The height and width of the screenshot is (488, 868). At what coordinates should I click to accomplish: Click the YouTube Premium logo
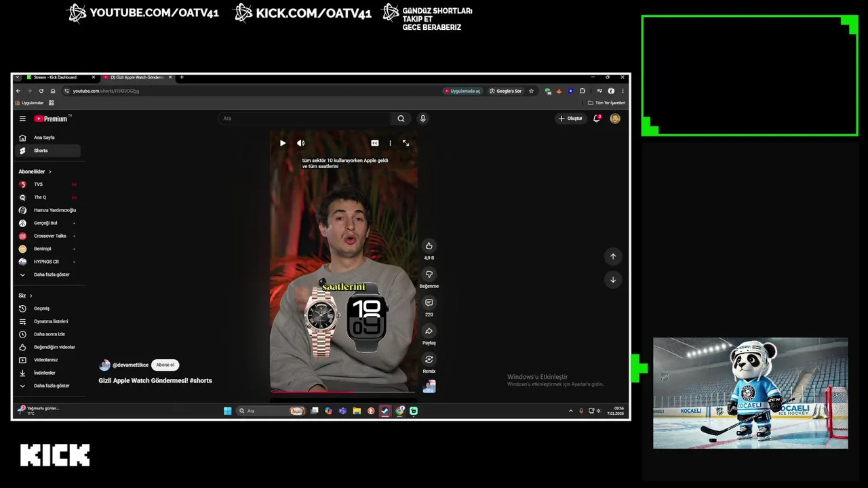(52, 119)
